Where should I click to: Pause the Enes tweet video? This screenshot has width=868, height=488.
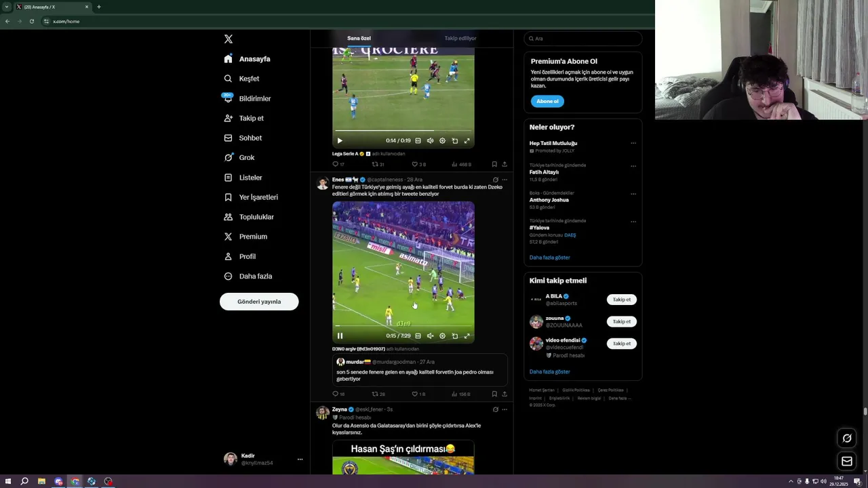[340, 335]
